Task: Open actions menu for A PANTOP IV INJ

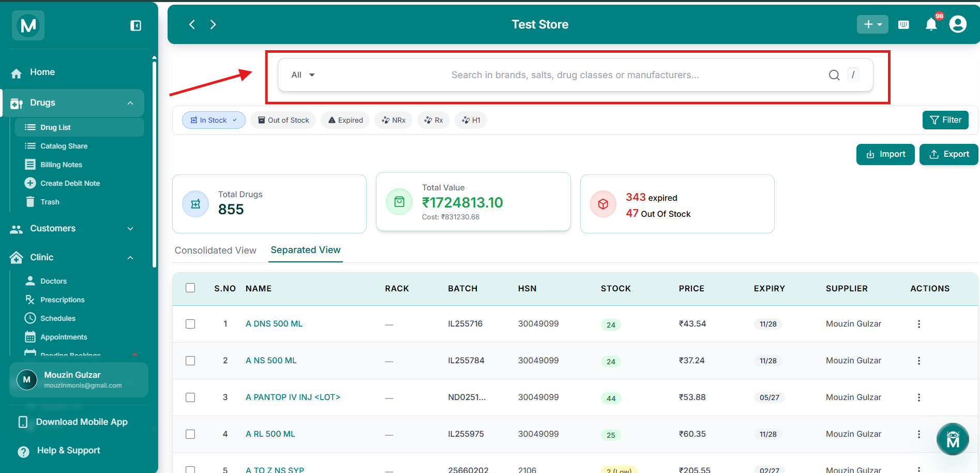Action: point(919,397)
